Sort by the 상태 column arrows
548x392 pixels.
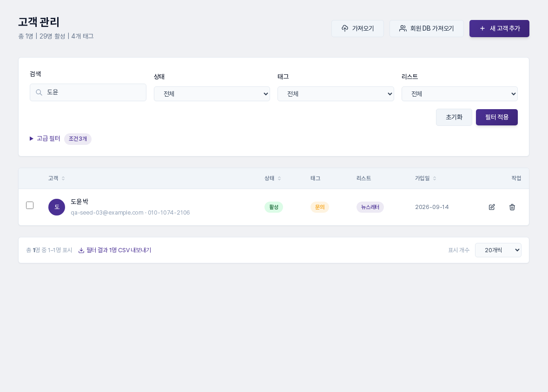pyautogui.click(x=279, y=178)
